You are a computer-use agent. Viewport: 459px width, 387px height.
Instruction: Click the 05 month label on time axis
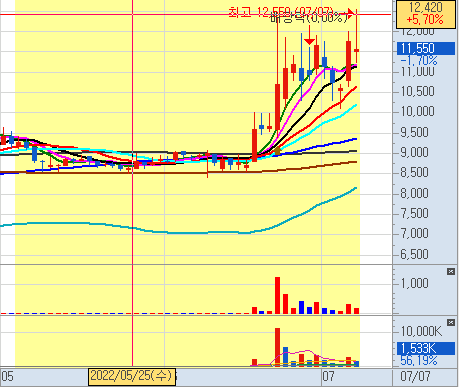(7, 377)
